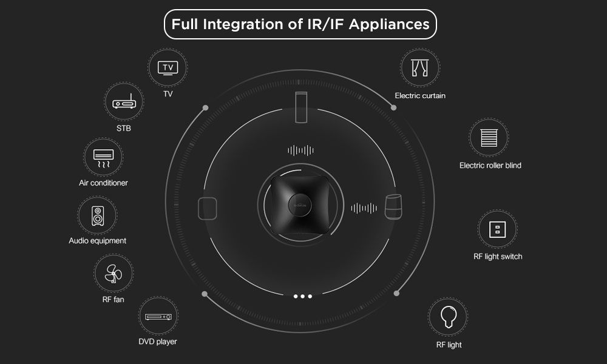Choose the air conditioner icon
The width and height of the screenshot is (607, 364).
pos(103,157)
